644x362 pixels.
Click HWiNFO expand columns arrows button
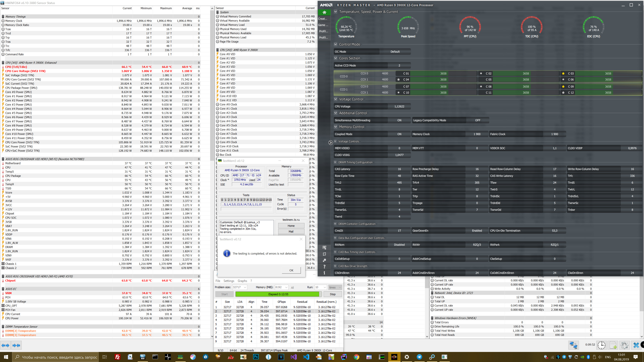(x=6, y=345)
